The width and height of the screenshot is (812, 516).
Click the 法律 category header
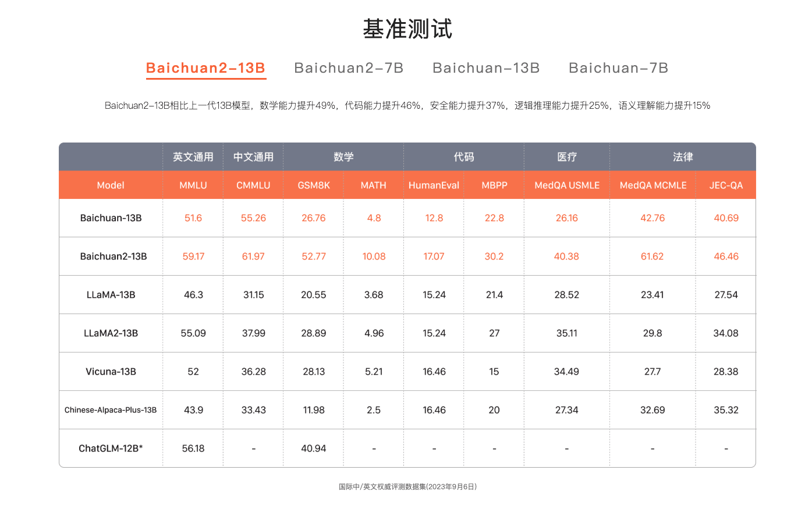click(x=683, y=157)
